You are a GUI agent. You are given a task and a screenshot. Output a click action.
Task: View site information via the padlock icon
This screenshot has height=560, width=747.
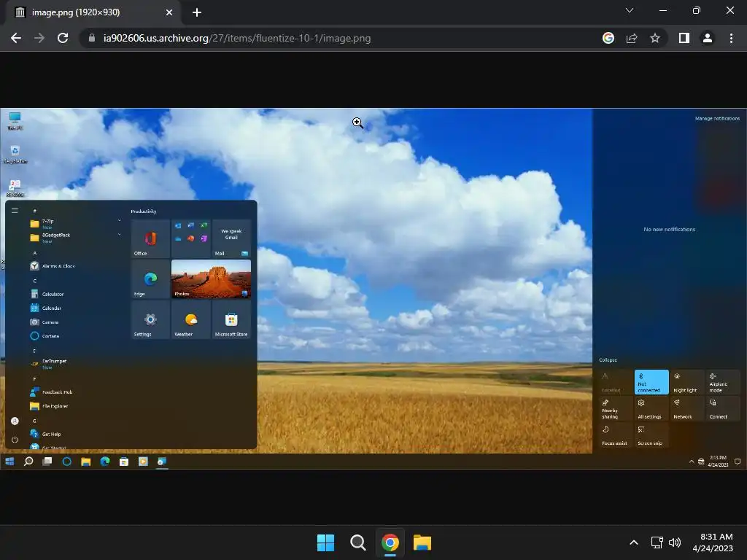[92, 38]
